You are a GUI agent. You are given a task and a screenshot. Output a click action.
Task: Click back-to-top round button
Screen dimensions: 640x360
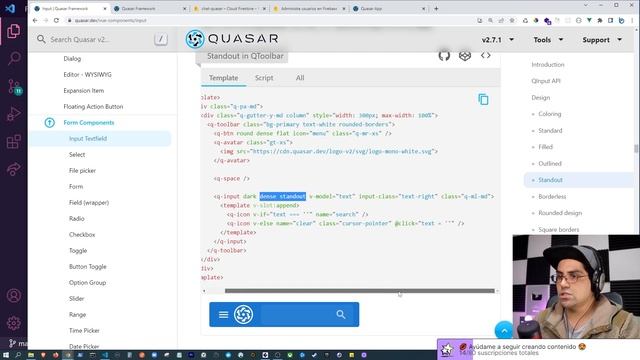pyautogui.click(x=504, y=330)
